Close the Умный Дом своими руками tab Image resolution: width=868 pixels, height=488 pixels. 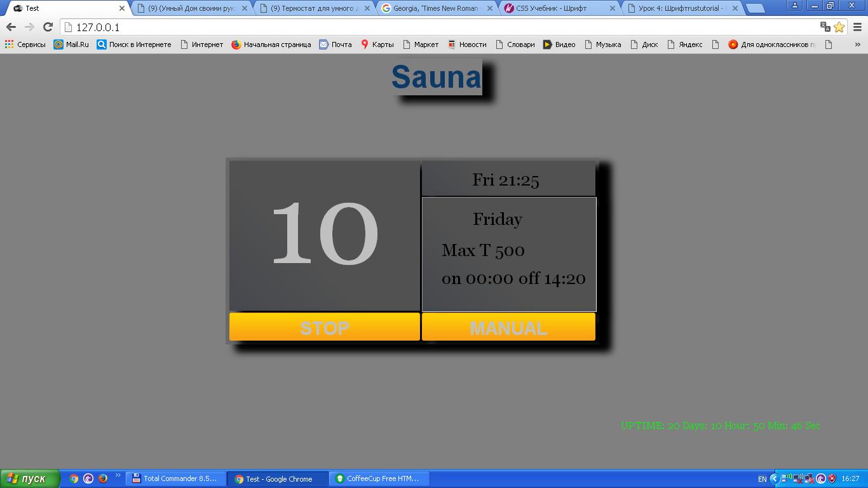245,8
